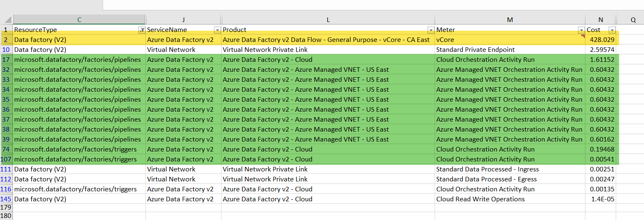Click the vCore meter cell with comment

510,40
